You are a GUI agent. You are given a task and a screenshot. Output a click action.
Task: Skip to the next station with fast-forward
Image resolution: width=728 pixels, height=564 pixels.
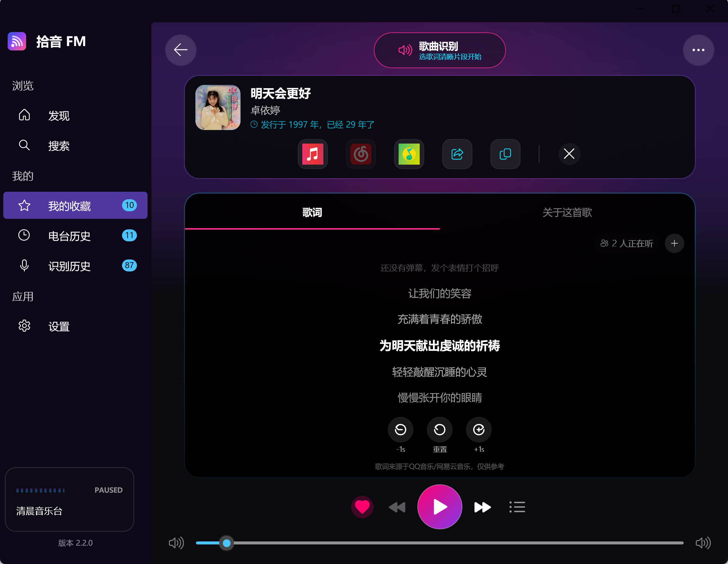pos(482,507)
